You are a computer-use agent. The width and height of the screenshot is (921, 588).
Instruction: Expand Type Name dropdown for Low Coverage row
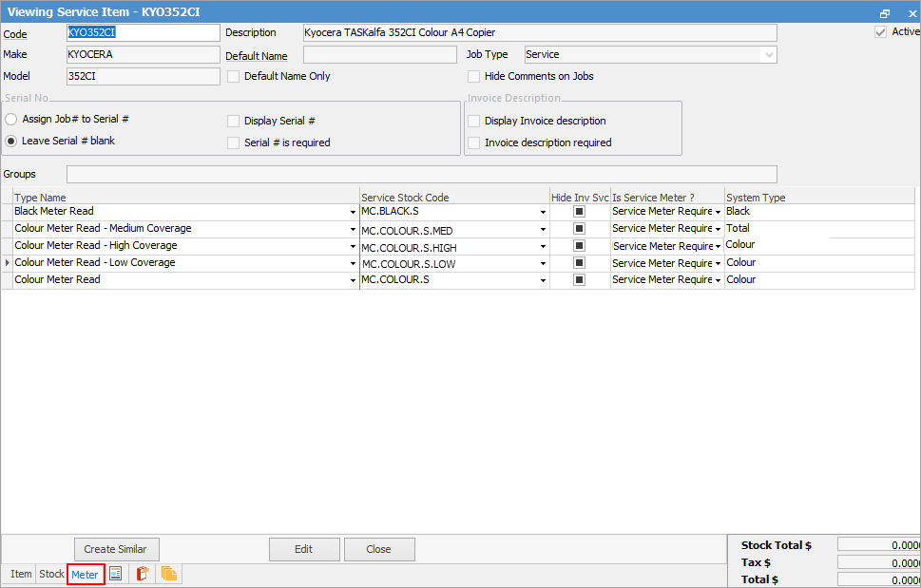click(353, 263)
